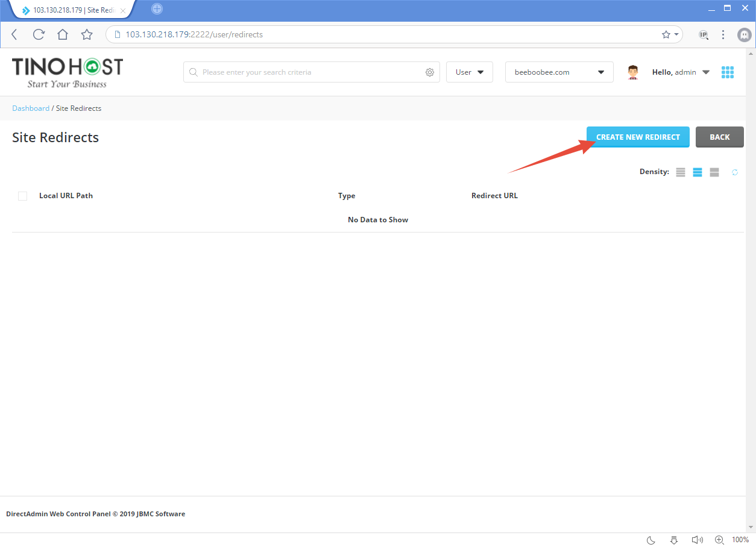Click the apps grid icon in header
Image resolution: width=756 pixels, height=547 pixels.
coord(727,72)
